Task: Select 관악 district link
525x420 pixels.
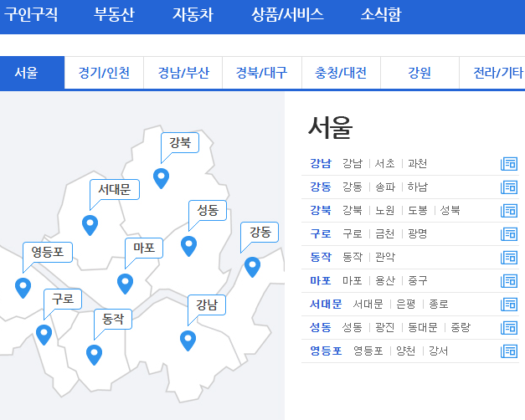Action: [385, 257]
